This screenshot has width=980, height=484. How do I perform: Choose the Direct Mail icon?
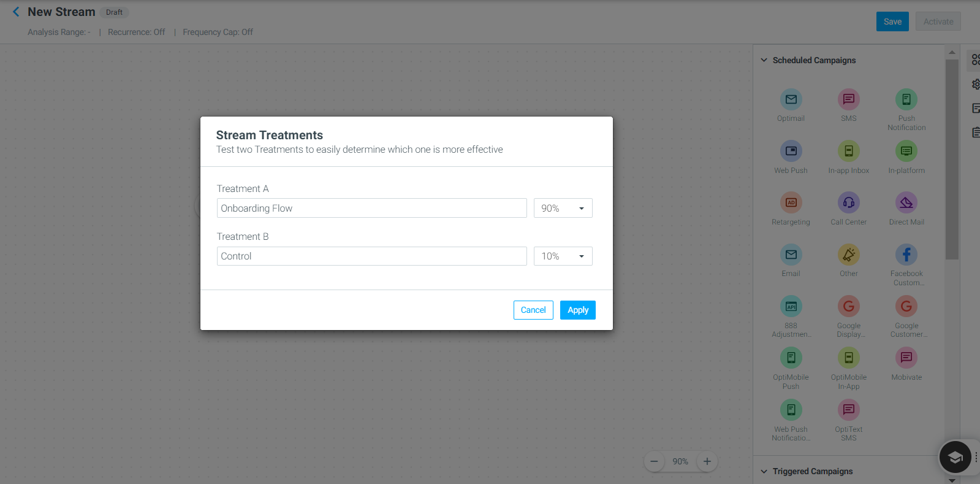906,202
